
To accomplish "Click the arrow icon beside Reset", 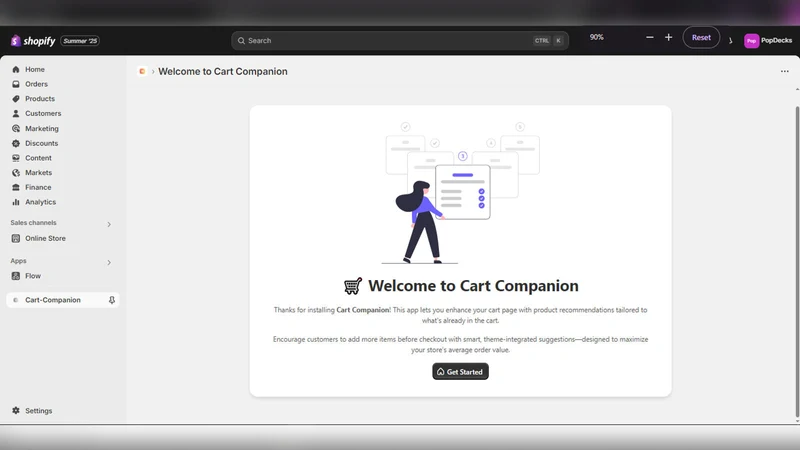I will 731,41.
